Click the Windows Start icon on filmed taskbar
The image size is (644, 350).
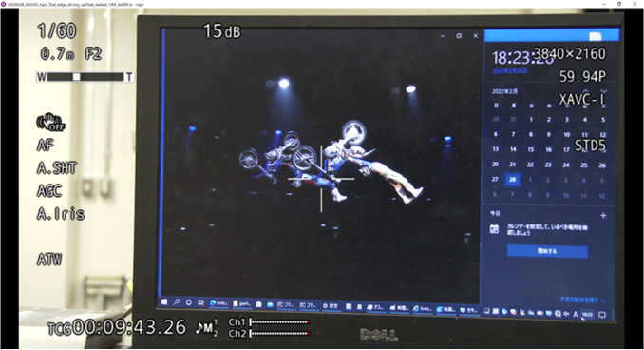164,302
